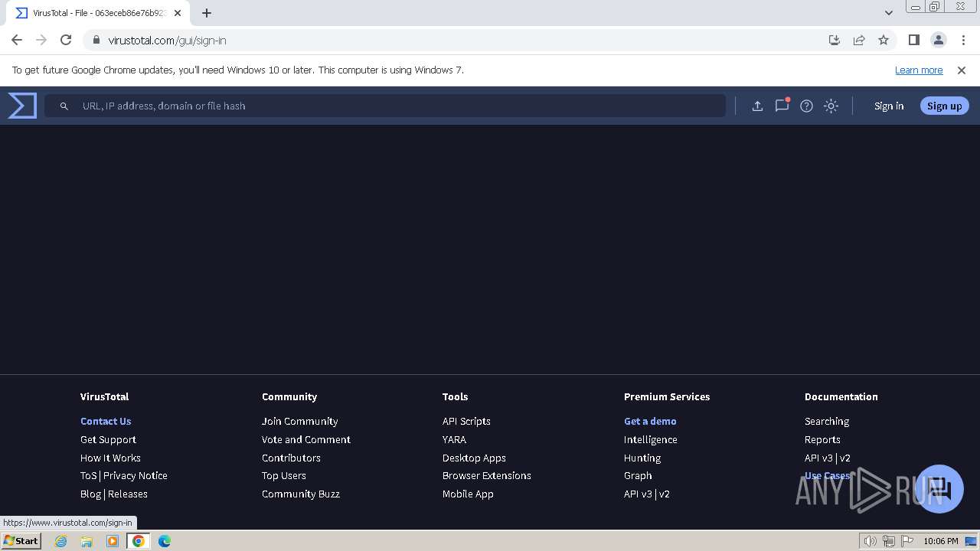Click the Chrome address bar URL
The width and height of the screenshot is (980, 551).
pyautogui.click(x=167, y=41)
